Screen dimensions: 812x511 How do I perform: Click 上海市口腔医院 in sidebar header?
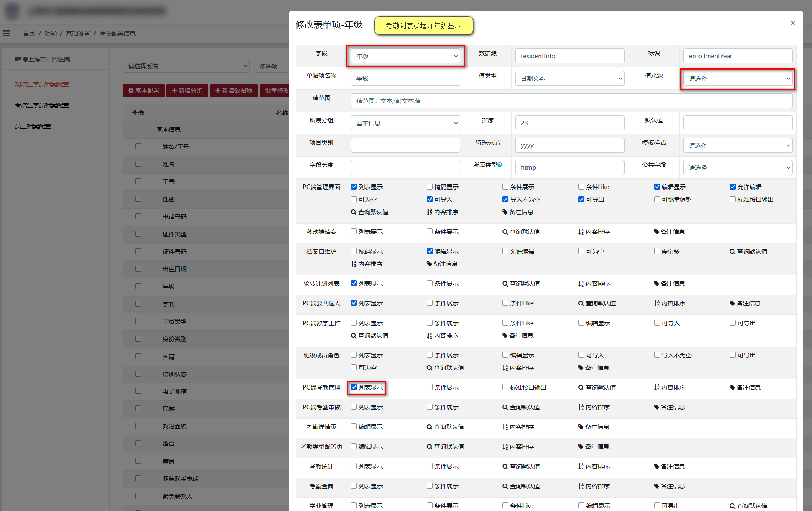point(50,59)
